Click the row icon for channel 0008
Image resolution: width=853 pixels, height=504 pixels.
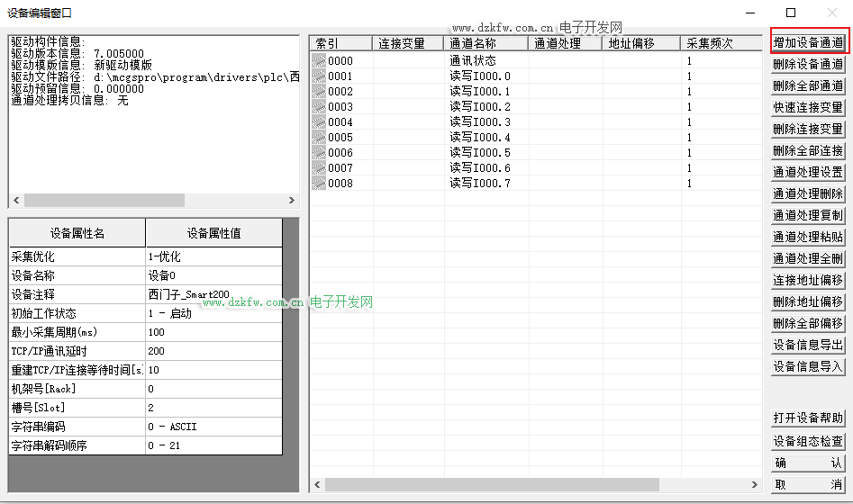point(318,184)
